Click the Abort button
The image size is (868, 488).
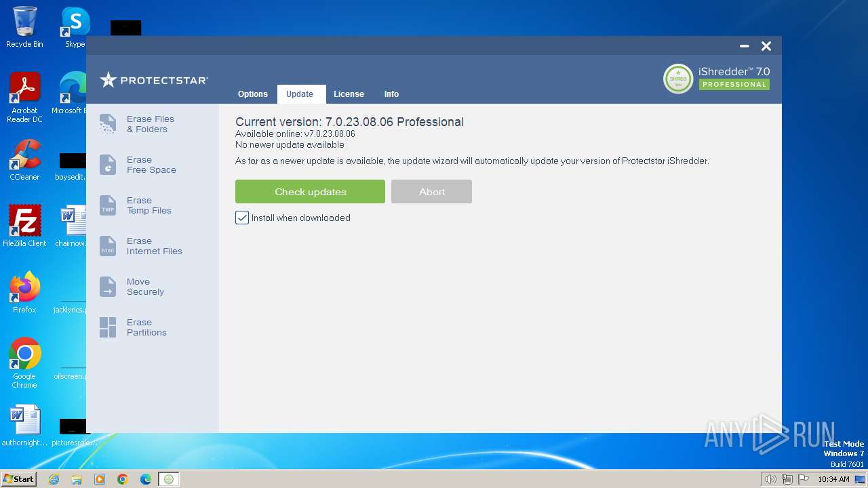tap(431, 192)
